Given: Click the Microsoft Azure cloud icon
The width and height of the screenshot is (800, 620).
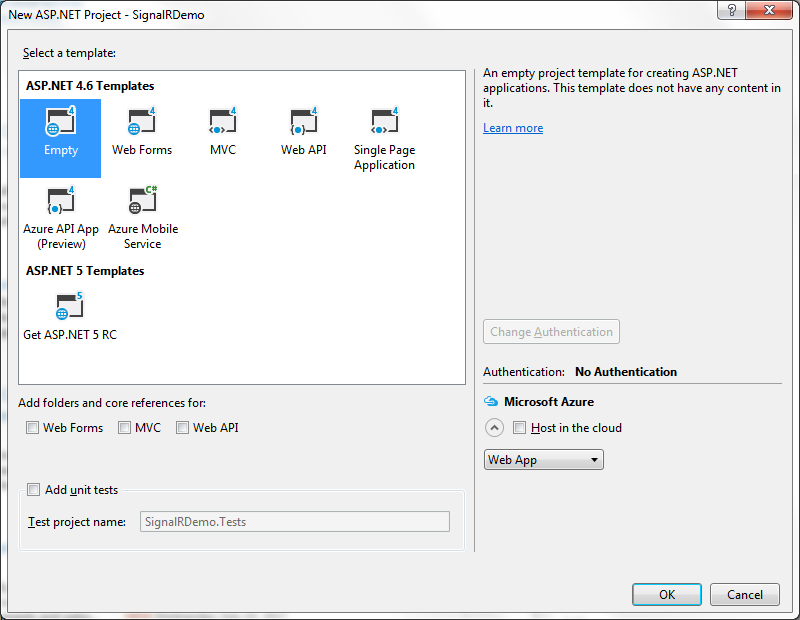Looking at the screenshot, I should (491, 402).
